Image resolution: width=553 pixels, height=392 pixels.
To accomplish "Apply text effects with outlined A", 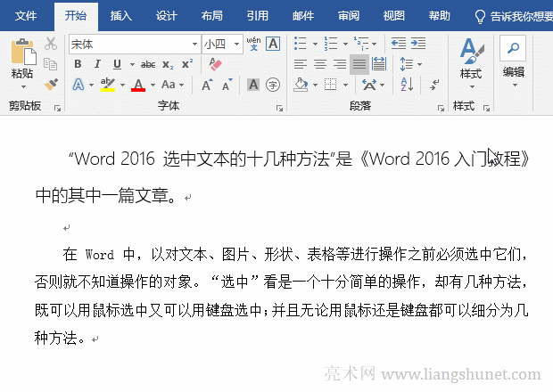I will [x=78, y=85].
